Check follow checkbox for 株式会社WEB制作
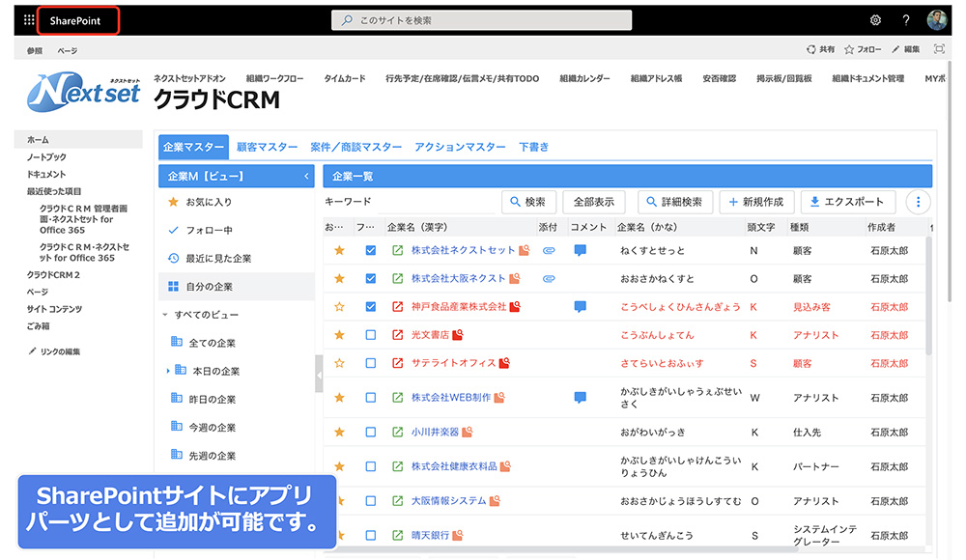The height and width of the screenshot is (560, 966). tap(370, 398)
